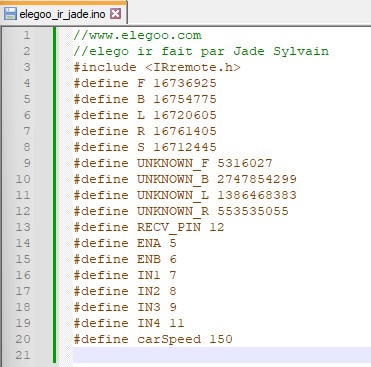The image size is (371, 367).
Task: Click the comment //www.elegoo.com
Action: click(x=137, y=35)
